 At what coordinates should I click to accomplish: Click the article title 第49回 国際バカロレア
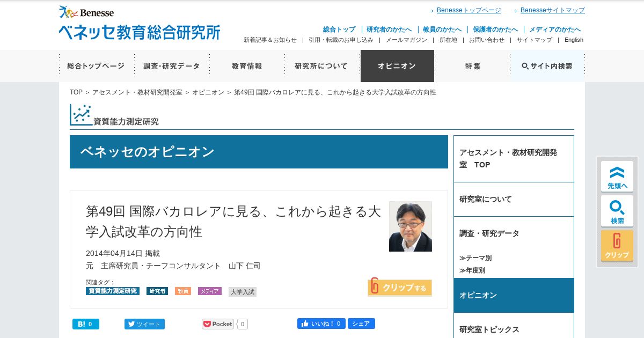pyautogui.click(x=233, y=222)
